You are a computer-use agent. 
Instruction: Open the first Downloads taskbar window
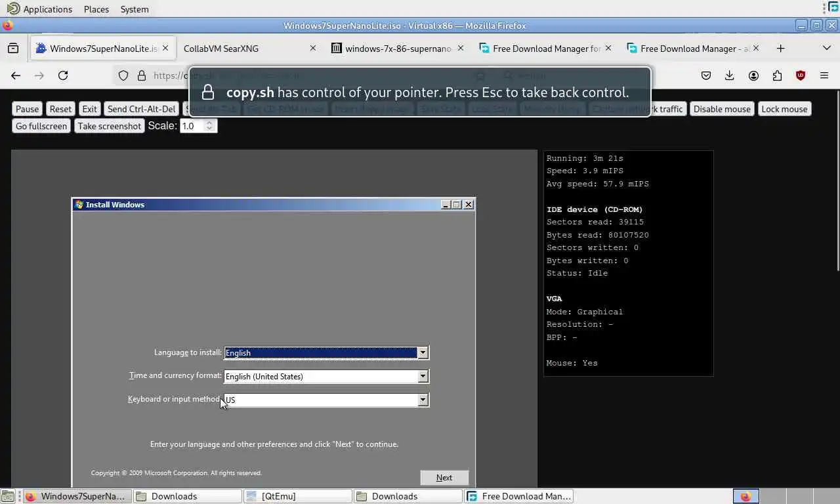[x=187, y=496]
